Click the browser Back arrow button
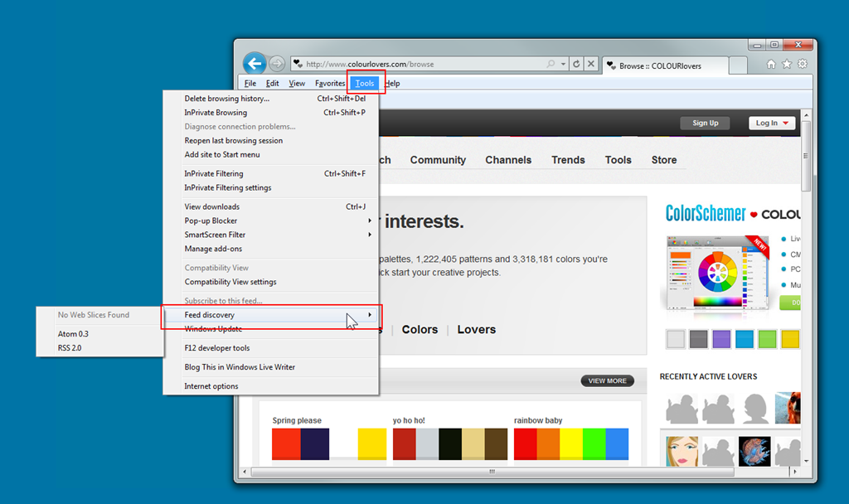 [254, 64]
